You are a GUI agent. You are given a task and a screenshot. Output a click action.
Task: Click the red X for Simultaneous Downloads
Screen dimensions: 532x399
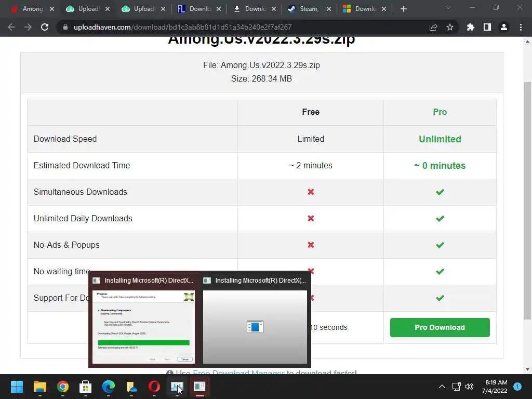pos(311,192)
